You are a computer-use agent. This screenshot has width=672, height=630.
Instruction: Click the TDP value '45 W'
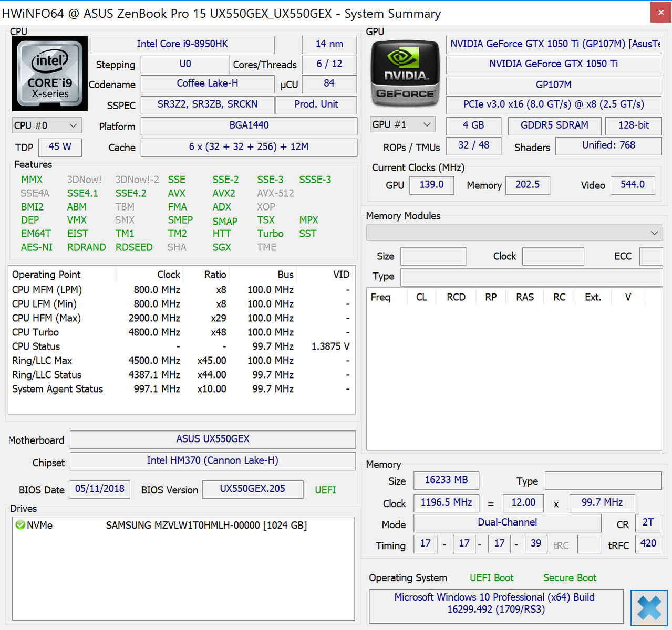click(x=60, y=147)
